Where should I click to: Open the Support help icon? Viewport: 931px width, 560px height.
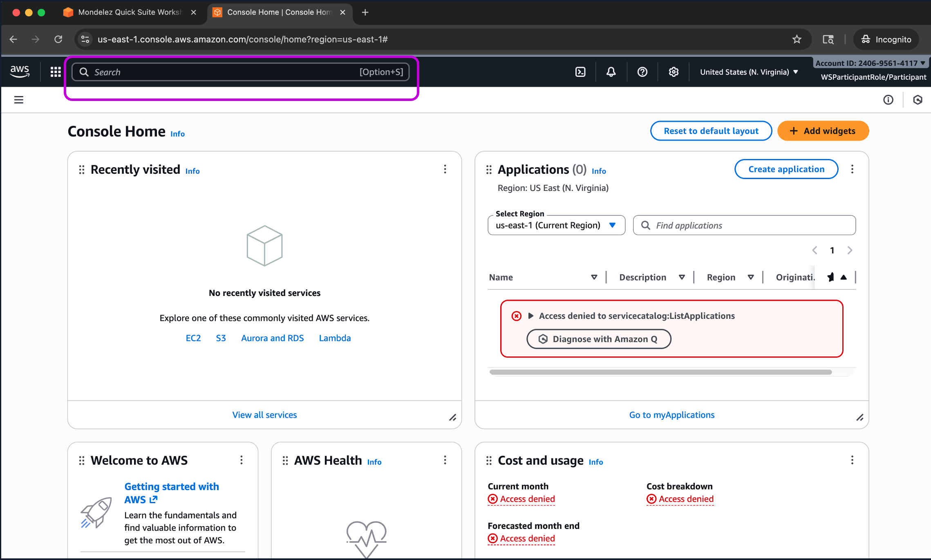pyautogui.click(x=642, y=72)
